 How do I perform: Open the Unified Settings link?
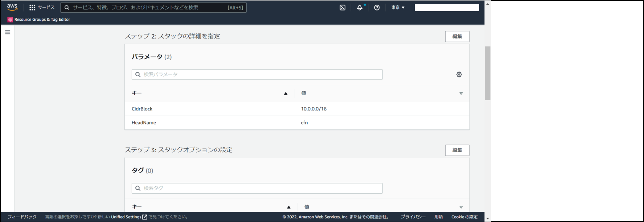[x=129, y=217]
